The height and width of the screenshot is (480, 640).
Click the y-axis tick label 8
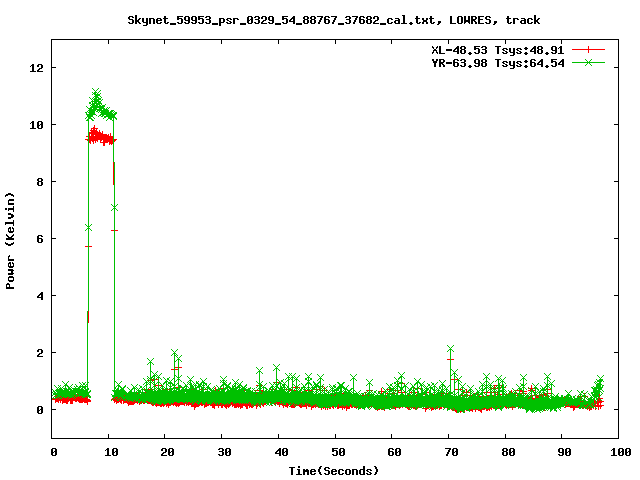(x=40, y=182)
